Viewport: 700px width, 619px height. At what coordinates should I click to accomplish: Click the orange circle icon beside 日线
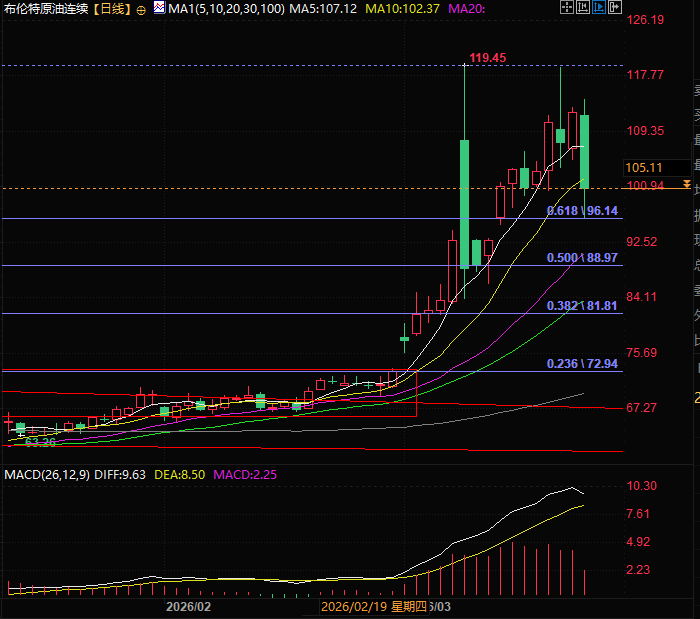[x=140, y=9]
